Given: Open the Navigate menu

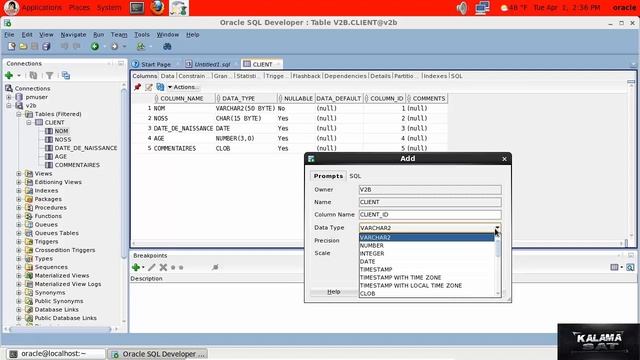Looking at the screenshot, I should click(73, 35).
